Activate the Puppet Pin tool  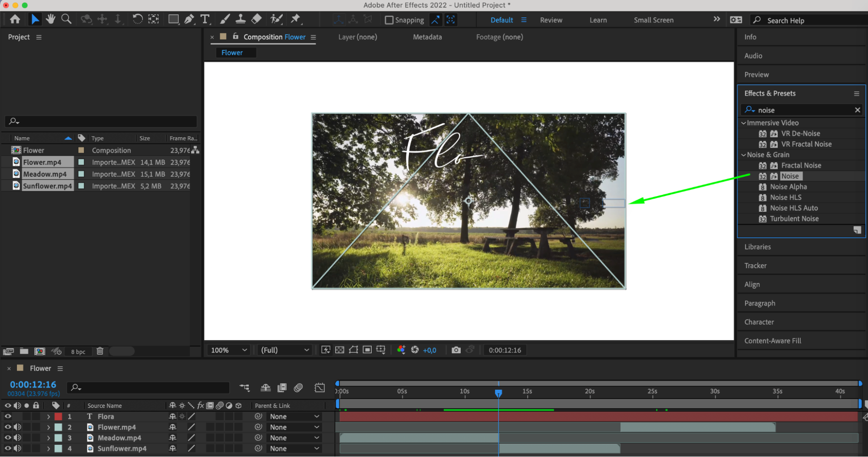pyautogui.click(x=295, y=19)
